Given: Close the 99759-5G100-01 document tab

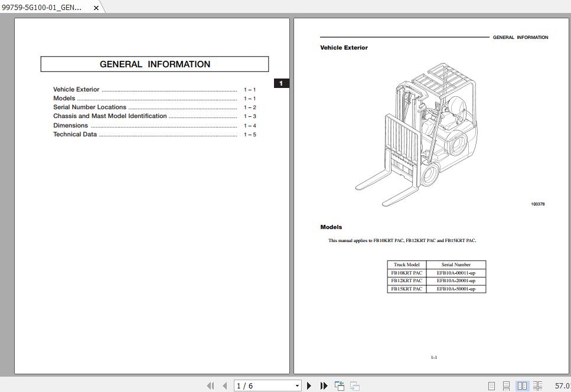Looking at the screenshot, I should tap(96, 8).
